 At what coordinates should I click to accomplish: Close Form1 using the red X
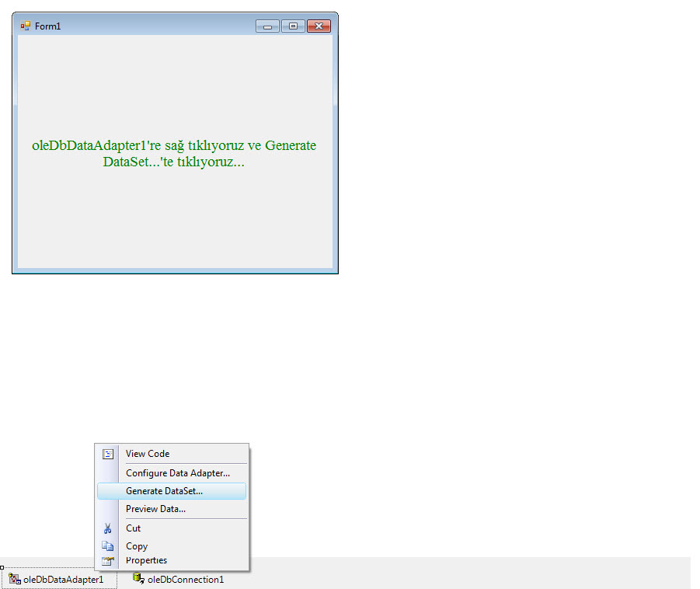point(319,26)
